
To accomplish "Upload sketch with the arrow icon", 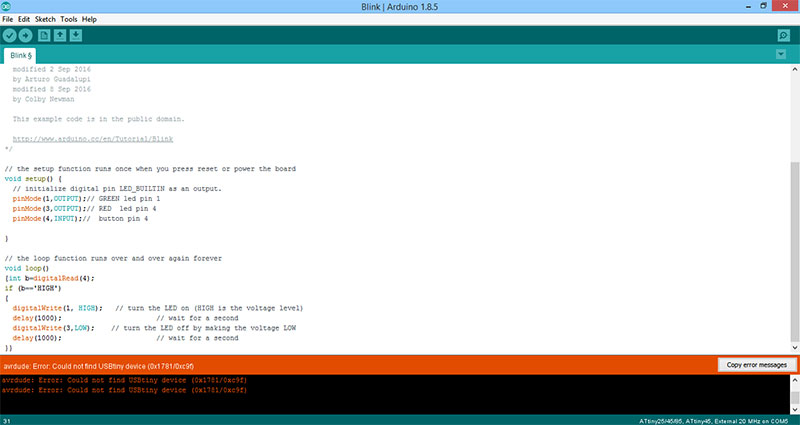I will (x=25, y=35).
